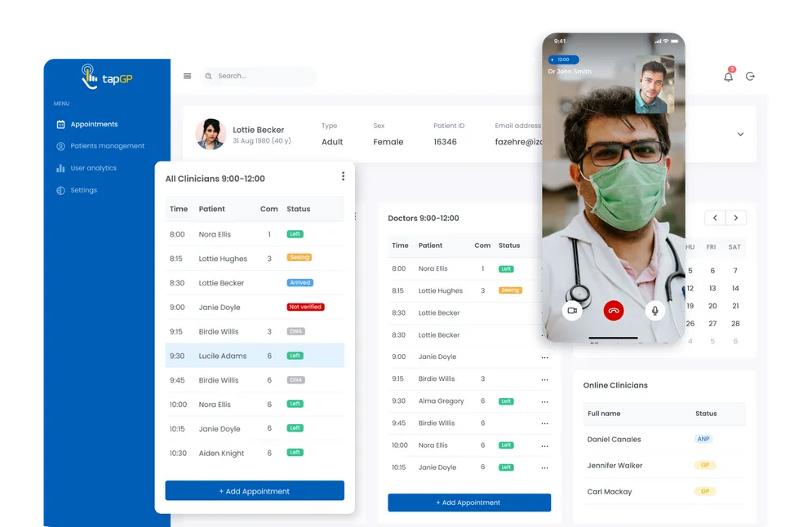Screen dimensions: 812x527
Task: Click the self-view thumbnail in the video call
Action: coord(654,84)
